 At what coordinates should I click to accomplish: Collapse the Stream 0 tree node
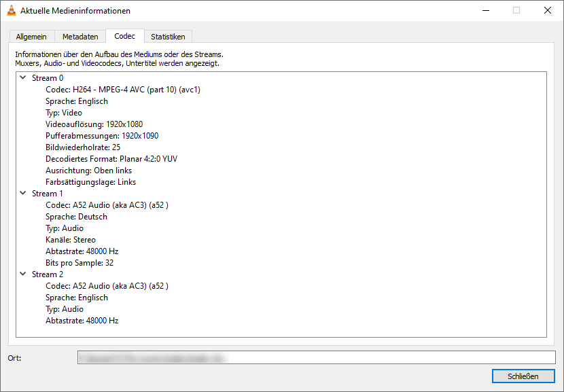coord(23,77)
